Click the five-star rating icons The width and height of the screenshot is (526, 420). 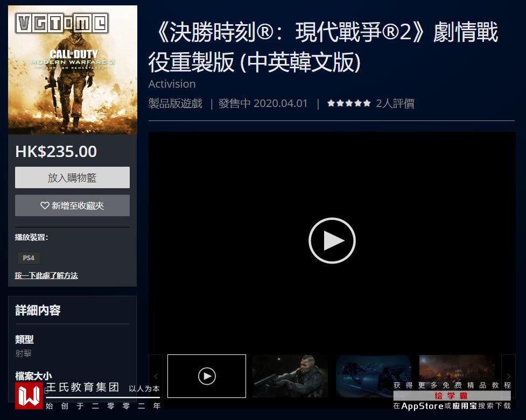pos(349,103)
